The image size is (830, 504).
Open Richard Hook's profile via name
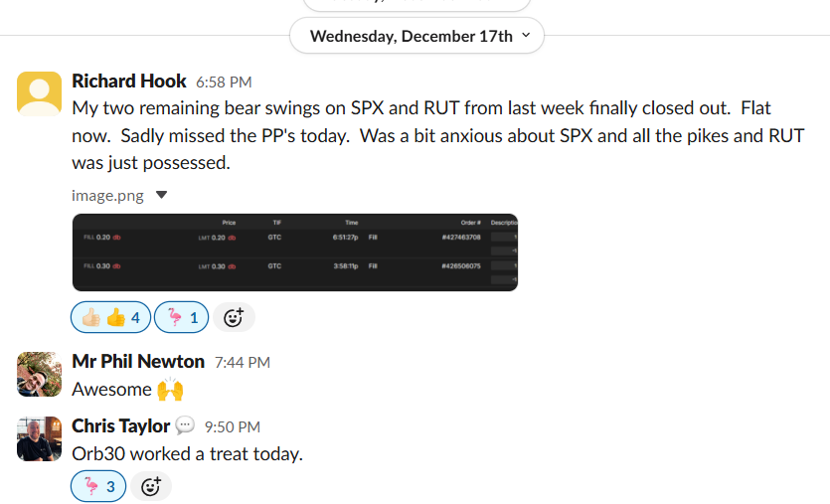(x=128, y=82)
